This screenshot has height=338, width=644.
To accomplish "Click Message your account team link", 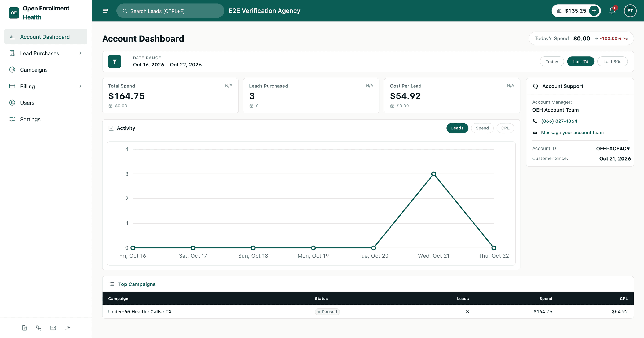I will pyautogui.click(x=572, y=133).
